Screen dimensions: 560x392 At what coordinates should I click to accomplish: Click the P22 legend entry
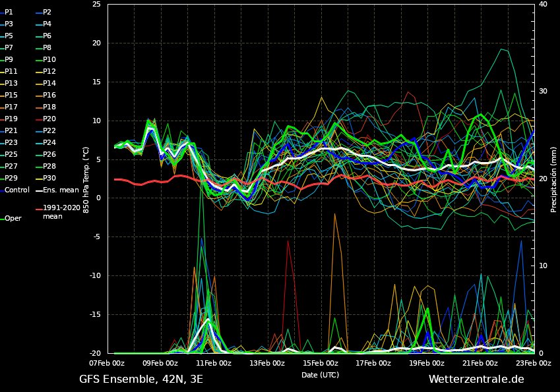(x=46, y=130)
